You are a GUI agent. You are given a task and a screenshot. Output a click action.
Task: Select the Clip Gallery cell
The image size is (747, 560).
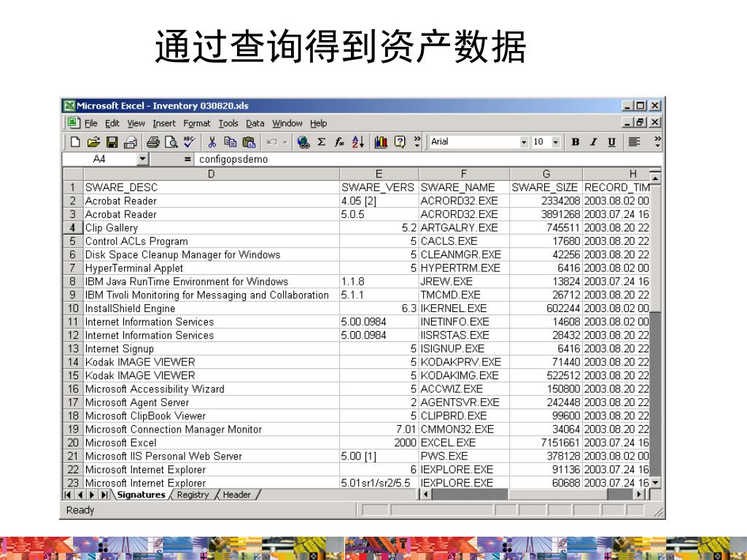click(212, 227)
